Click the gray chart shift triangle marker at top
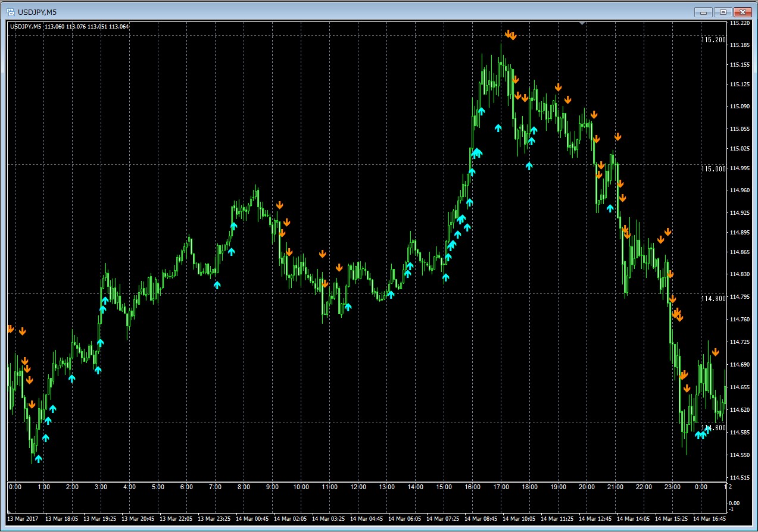This screenshot has height=532, width=758. (x=582, y=23)
